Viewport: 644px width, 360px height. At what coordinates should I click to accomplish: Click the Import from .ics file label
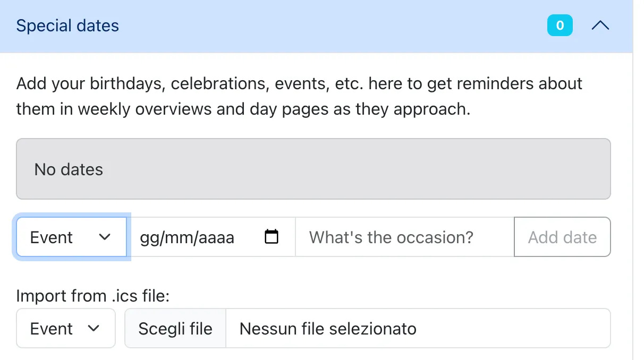click(x=93, y=296)
